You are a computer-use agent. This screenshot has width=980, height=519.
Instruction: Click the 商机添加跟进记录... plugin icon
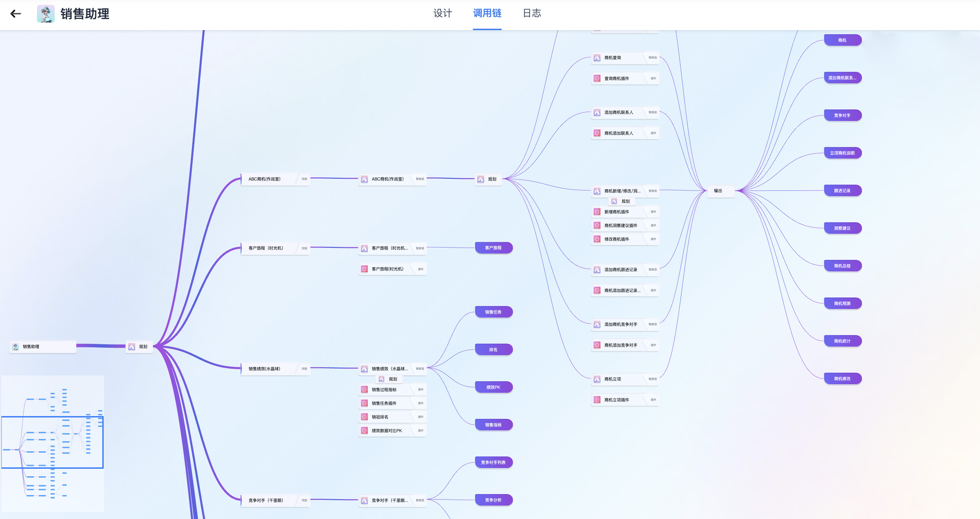click(597, 291)
